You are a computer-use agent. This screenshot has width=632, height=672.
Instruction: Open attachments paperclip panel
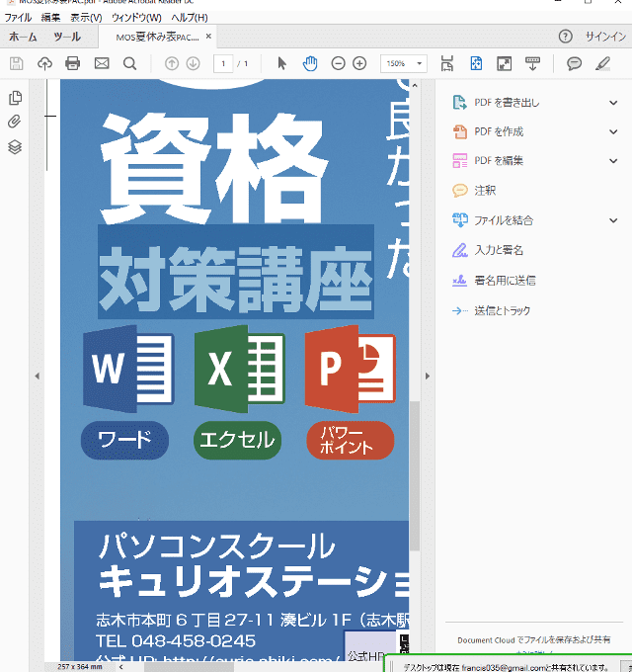15,122
